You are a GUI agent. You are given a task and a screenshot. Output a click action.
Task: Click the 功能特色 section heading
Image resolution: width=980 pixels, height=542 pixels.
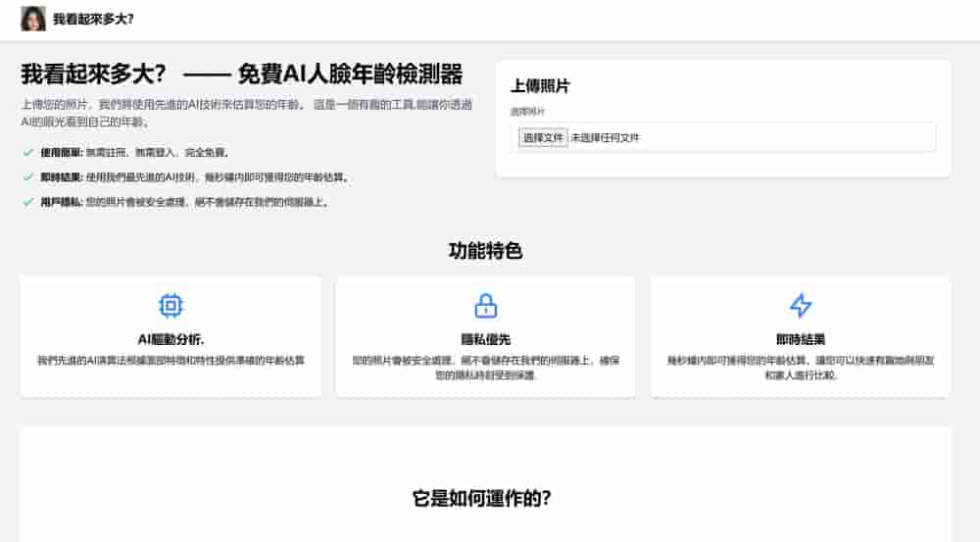(x=486, y=251)
